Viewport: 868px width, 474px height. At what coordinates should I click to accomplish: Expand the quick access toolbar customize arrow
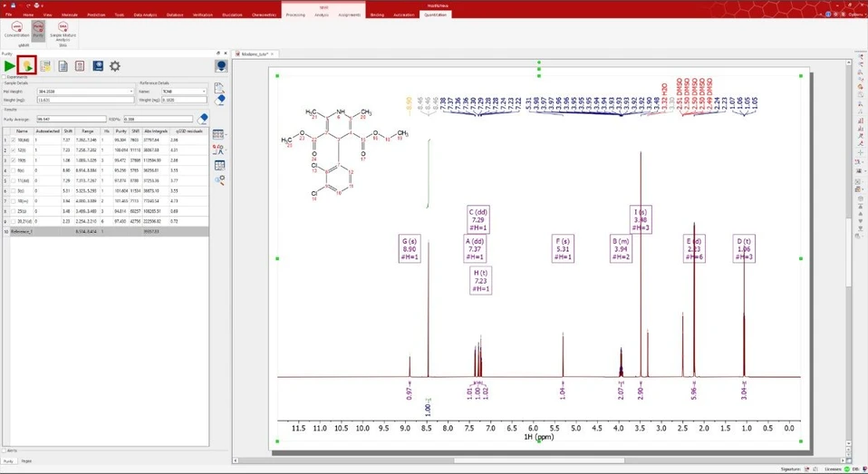(x=42, y=5)
